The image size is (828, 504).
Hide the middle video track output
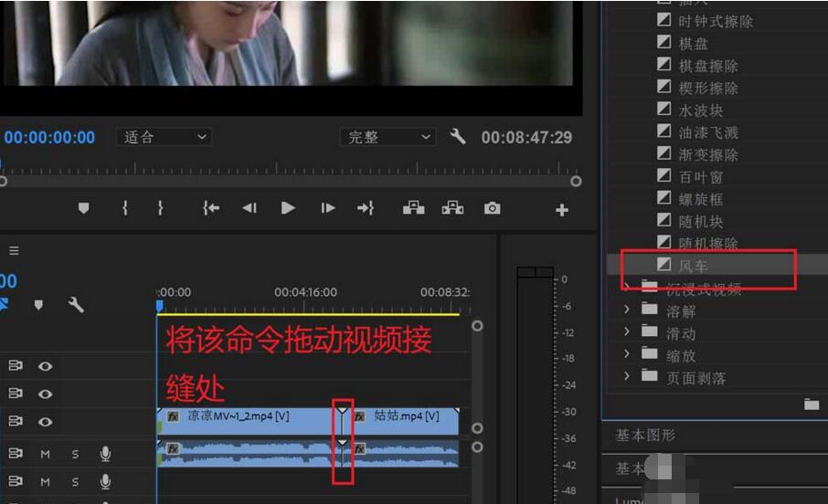click(46, 394)
